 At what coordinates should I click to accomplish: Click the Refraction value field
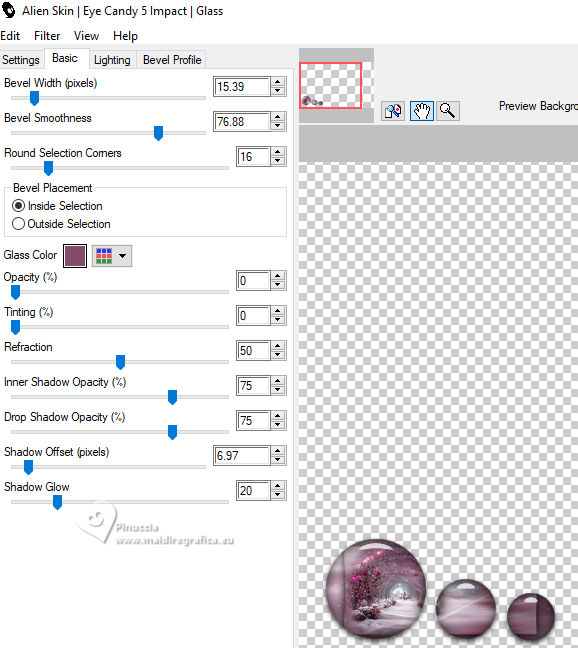(x=253, y=351)
